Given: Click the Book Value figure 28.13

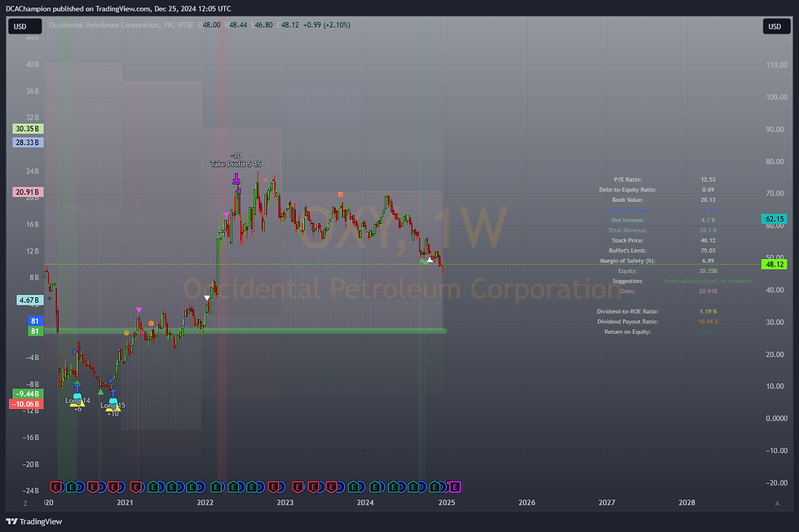Looking at the screenshot, I should [708, 200].
